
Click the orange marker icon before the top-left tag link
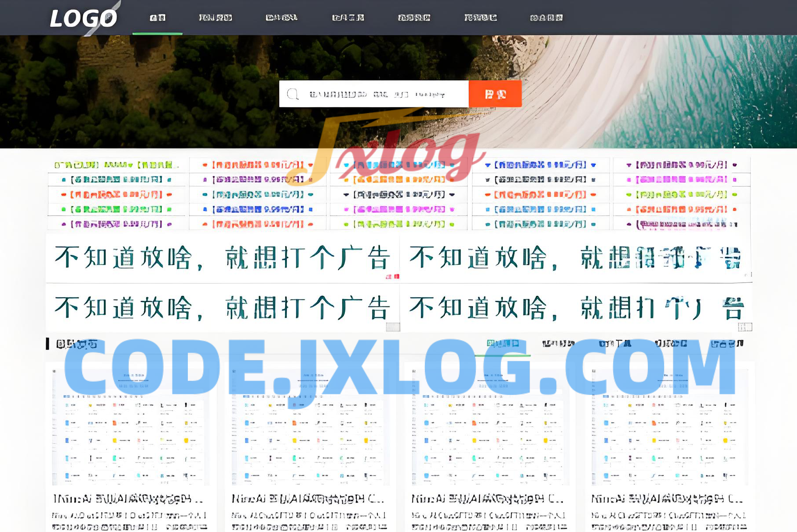[205, 165]
